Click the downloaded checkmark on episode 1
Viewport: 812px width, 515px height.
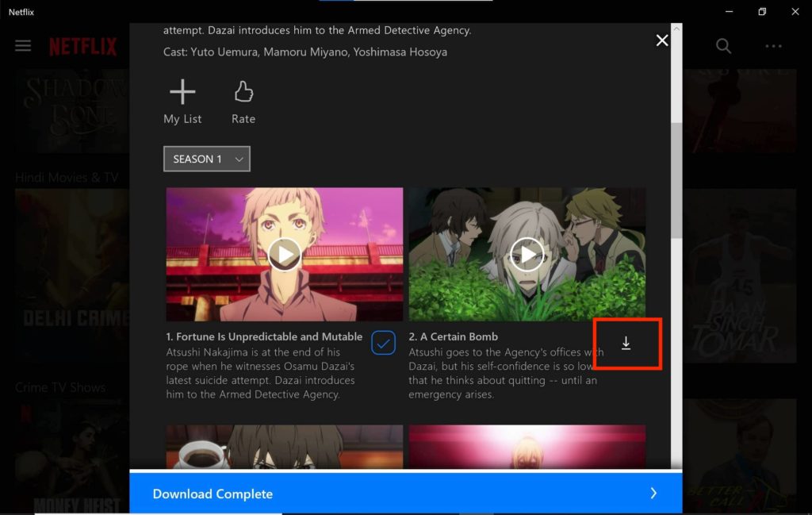[384, 342]
